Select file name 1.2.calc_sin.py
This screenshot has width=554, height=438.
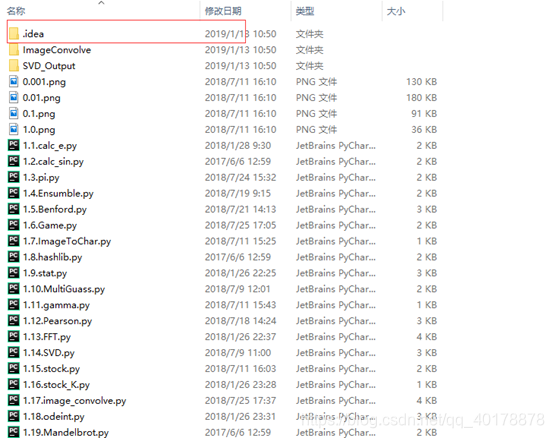click(53, 161)
